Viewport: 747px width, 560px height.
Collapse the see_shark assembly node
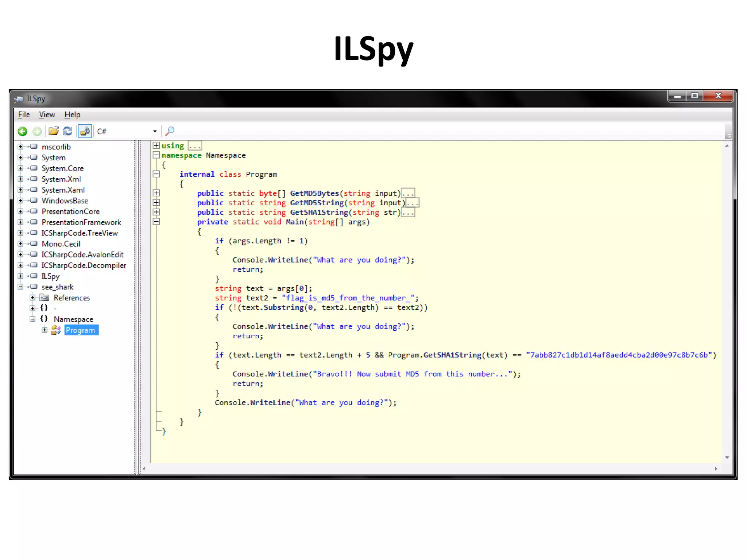pyautogui.click(x=20, y=287)
